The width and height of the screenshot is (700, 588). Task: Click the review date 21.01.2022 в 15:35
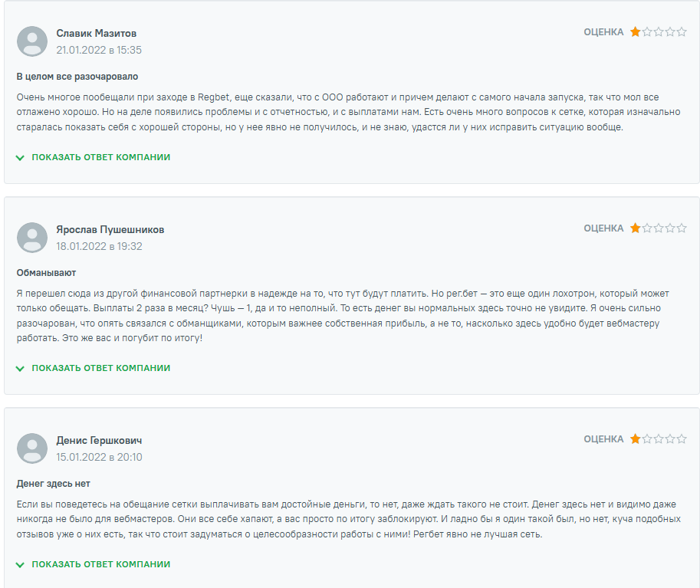99,50
